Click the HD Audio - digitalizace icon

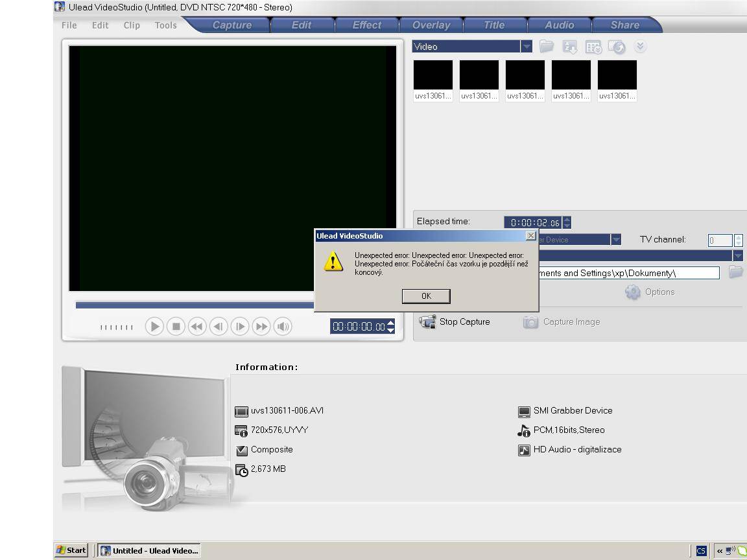tap(524, 450)
